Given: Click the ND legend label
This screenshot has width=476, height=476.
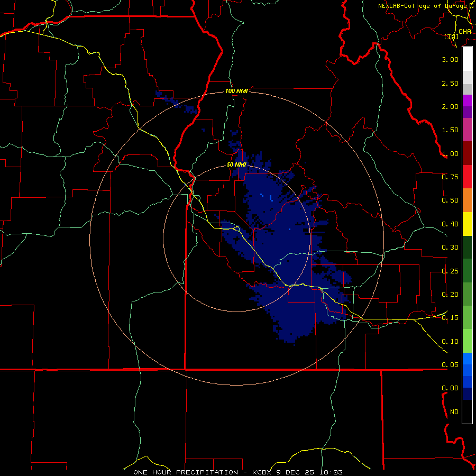Looking at the screenshot, I should pyautogui.click(x=454, y=412).
